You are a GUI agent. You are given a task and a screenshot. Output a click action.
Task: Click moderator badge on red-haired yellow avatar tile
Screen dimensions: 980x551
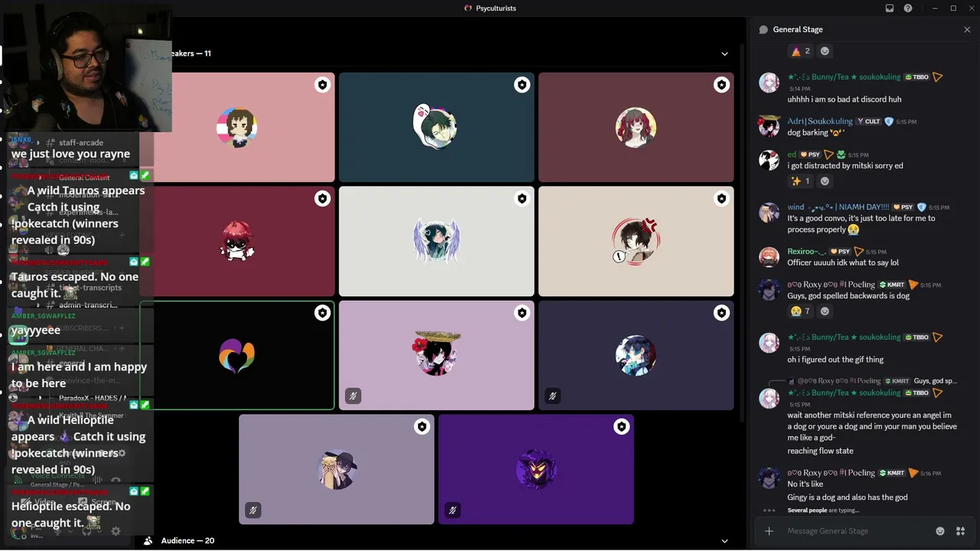point(721,85)
